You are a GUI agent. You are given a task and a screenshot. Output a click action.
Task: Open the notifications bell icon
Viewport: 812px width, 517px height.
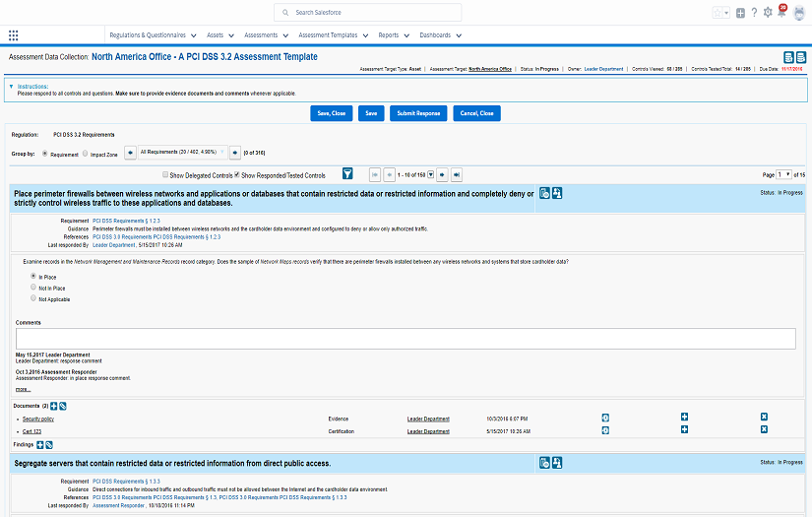pos(781,12)
